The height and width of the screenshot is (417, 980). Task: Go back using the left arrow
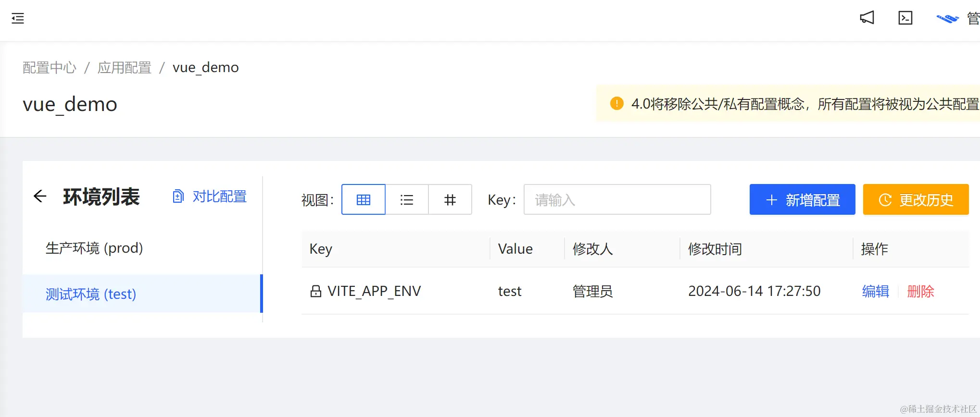pos(40,196)
